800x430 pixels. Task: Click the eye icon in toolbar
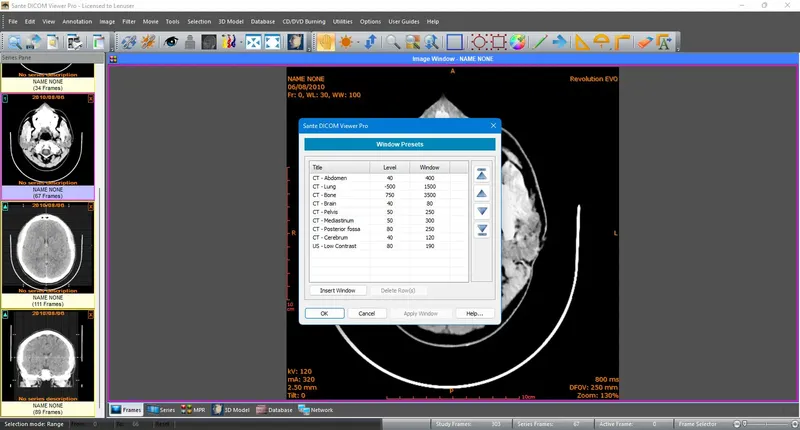tap(171, 42)
